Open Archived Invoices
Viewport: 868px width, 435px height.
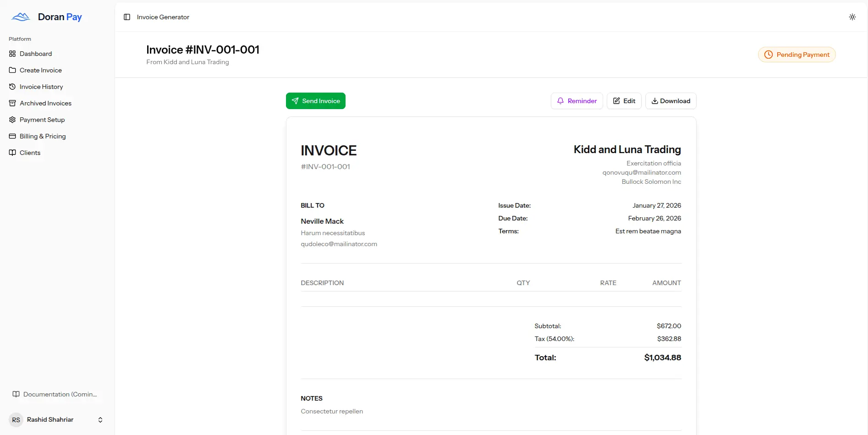tap(57, 103)
